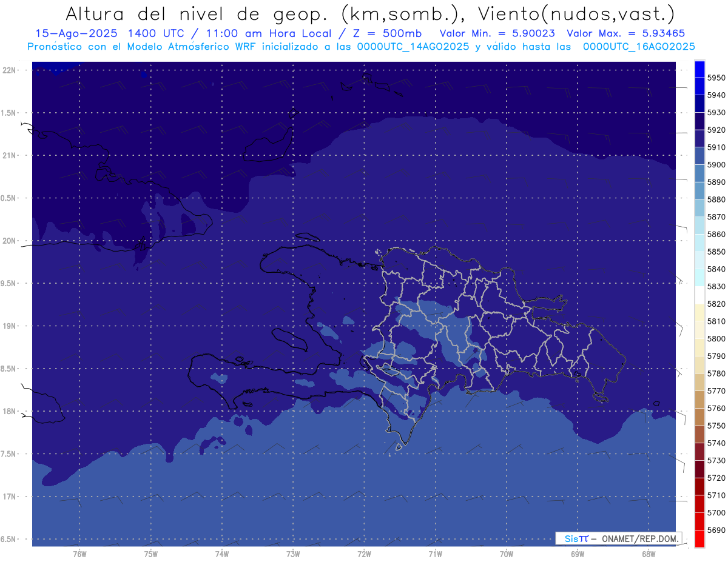
Task: Click the '72W' longitude axis label
Action: [x=364, y=554]
